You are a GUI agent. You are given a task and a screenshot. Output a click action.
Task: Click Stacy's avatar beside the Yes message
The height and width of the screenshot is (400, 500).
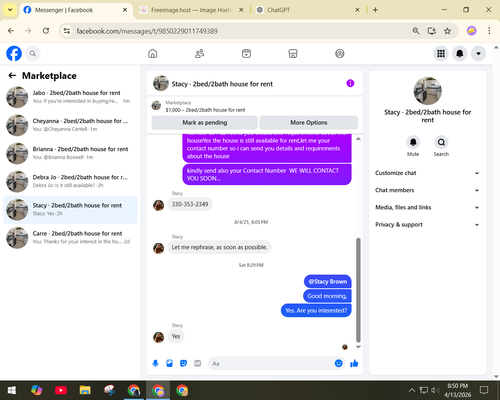click(158, 337)
